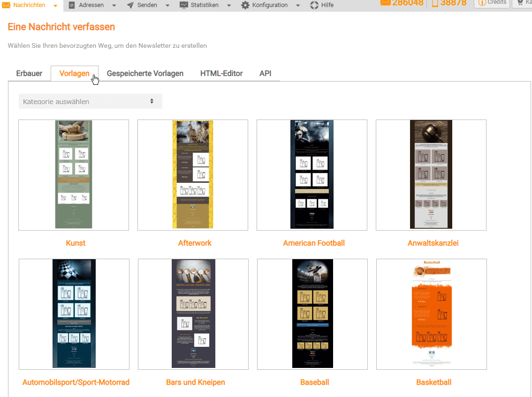532x397 pixels.
Task: Expand the Adressen dropdown arrow
Action: 114,6
